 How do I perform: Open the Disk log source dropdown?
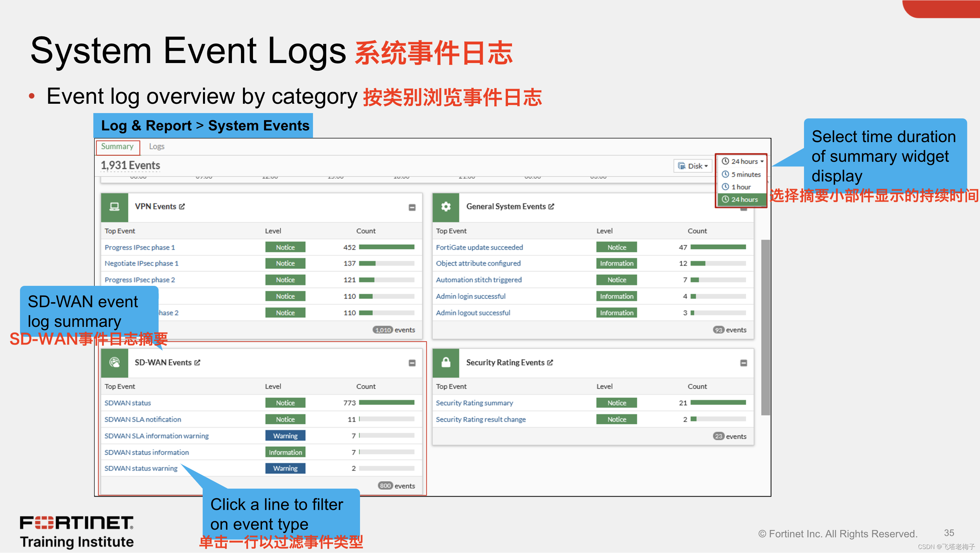tap(692, 166)
